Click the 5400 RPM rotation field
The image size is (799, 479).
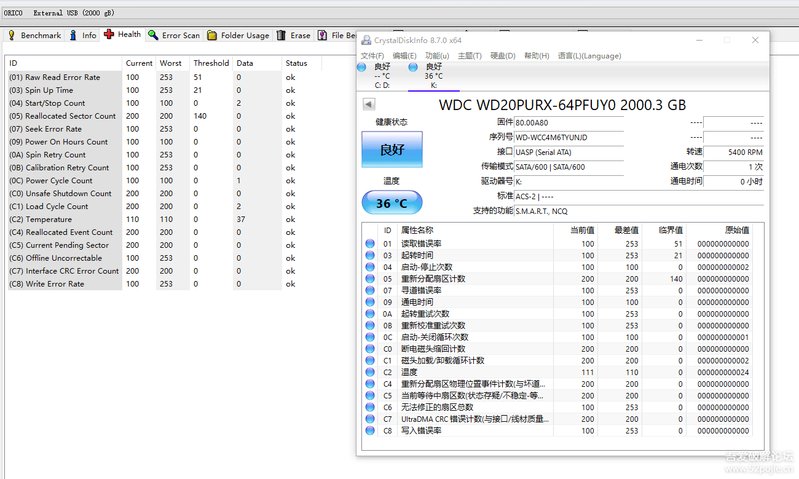[733, 152]
